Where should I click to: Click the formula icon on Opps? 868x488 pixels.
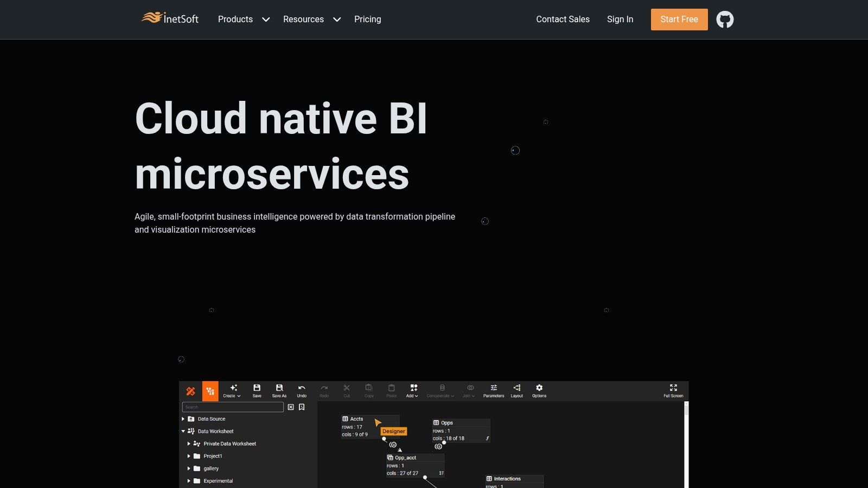[487, 438]
